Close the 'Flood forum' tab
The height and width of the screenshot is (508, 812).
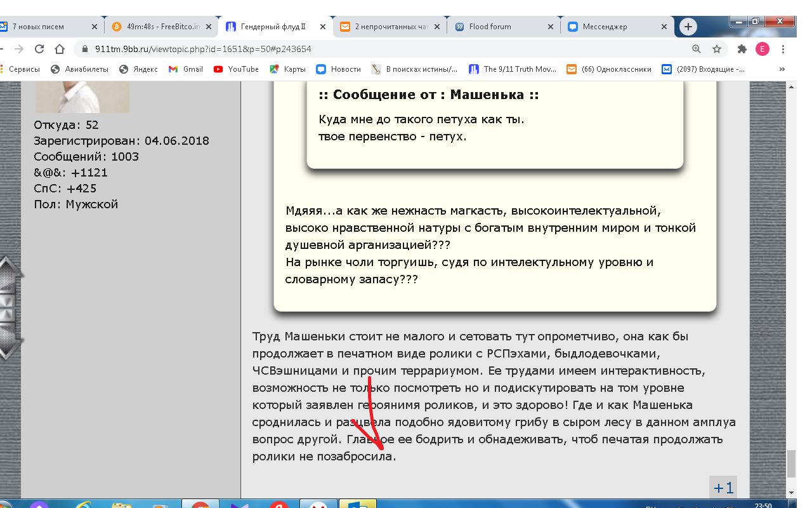[551, 27]
